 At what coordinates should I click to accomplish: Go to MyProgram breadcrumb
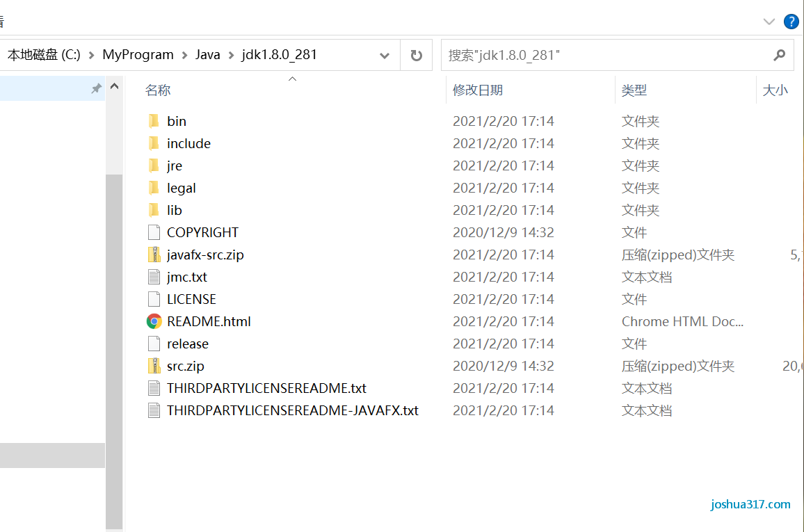(x=138, y=55)
